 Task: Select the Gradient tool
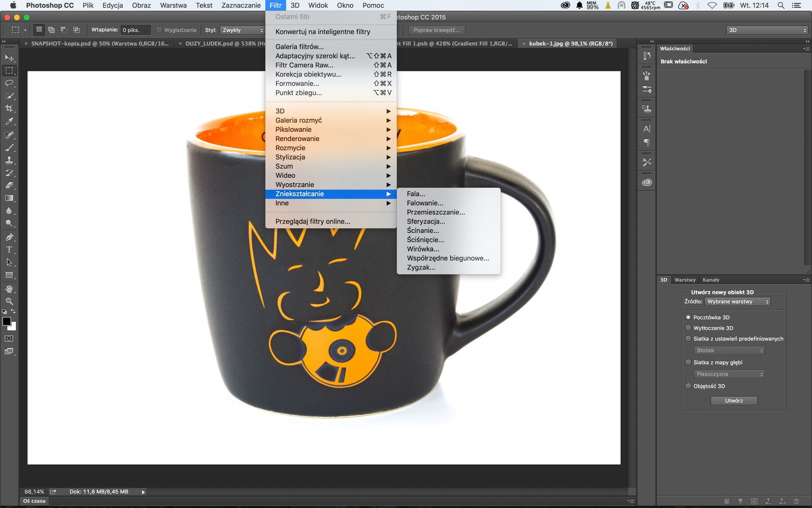pyautogui.click(x=9, y=198)
